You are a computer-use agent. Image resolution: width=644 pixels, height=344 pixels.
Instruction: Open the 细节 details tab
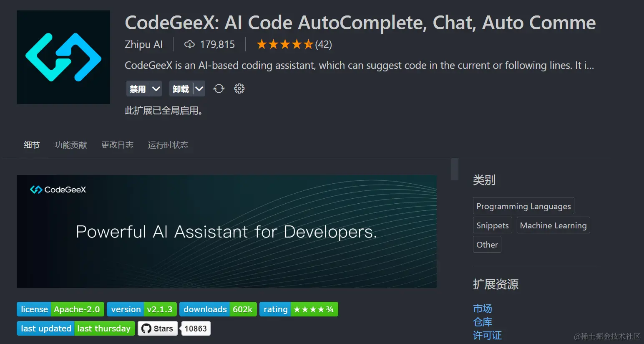32,145
